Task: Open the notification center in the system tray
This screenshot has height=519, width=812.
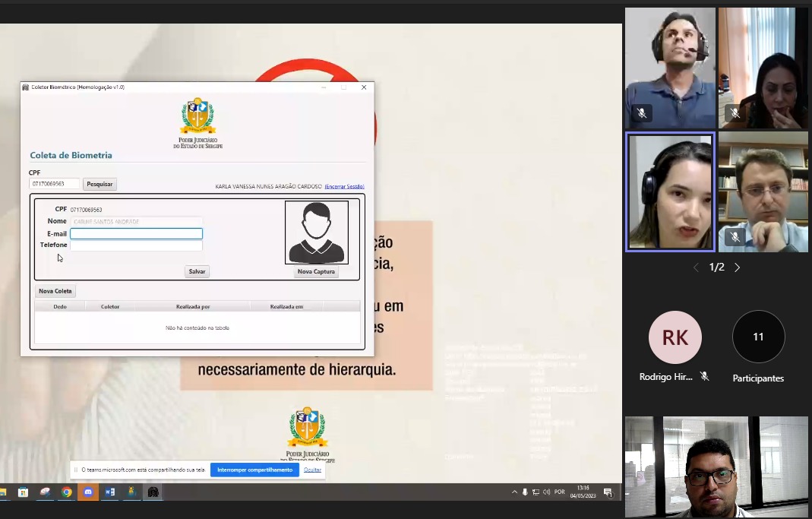Action: [608, 492]
